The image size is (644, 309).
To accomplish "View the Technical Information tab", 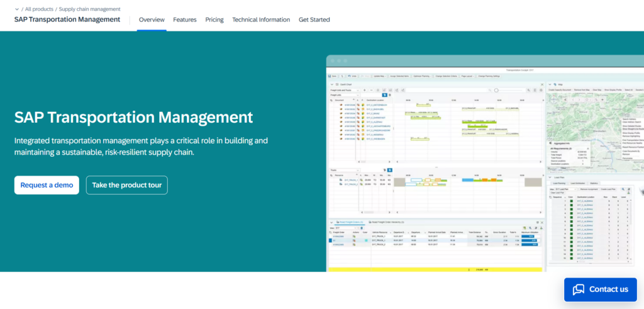I will (x=261, y=20).
